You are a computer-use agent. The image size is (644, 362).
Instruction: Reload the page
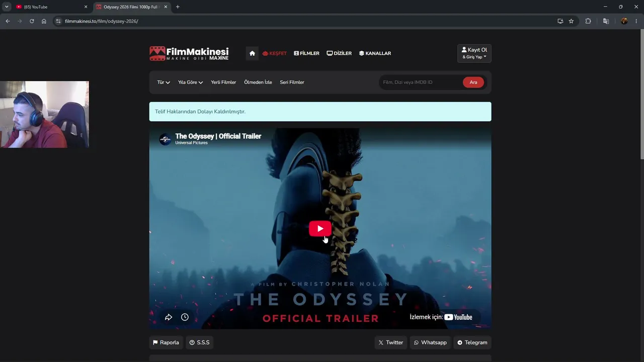tap(32, 21)
